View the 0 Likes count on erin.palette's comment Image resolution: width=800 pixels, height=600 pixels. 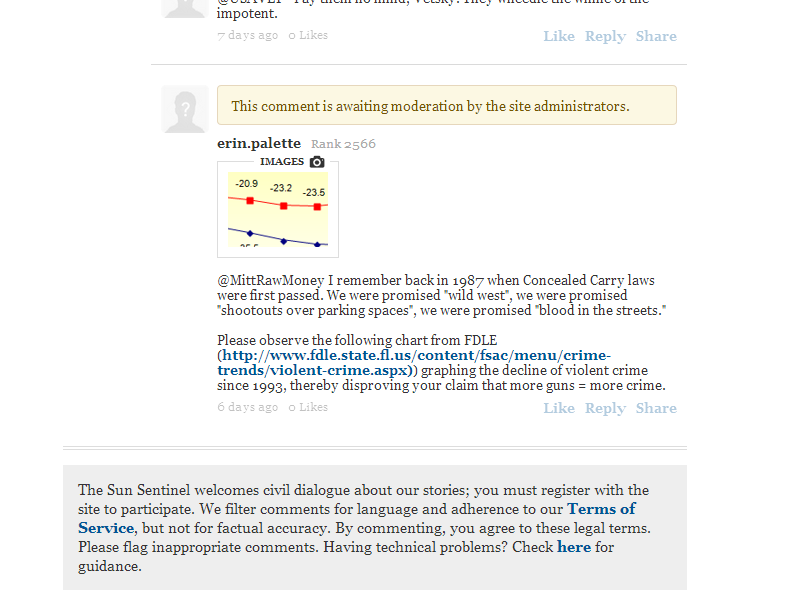coord(308,407)
